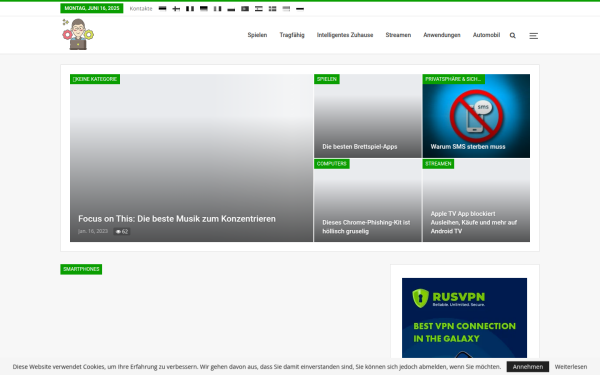Accept cookies with Annehmen button

528,367
